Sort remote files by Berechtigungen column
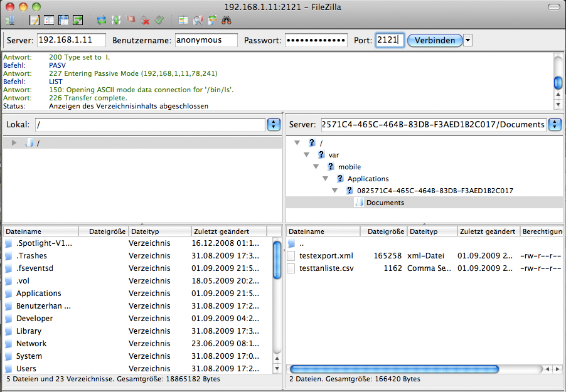The image size is (566, 392). pos(541,231)
